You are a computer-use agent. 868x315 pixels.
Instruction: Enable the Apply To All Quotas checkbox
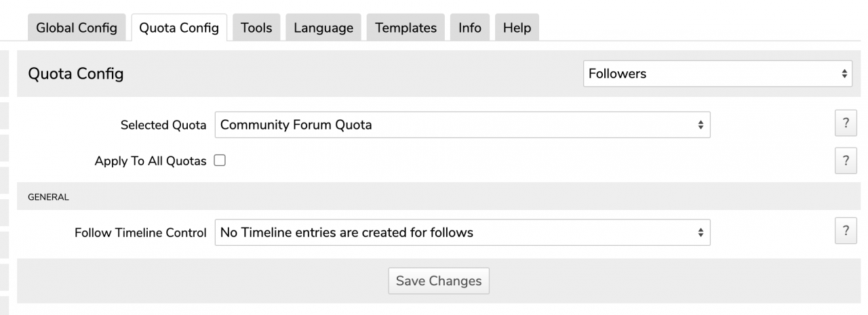tap(220, 161)
